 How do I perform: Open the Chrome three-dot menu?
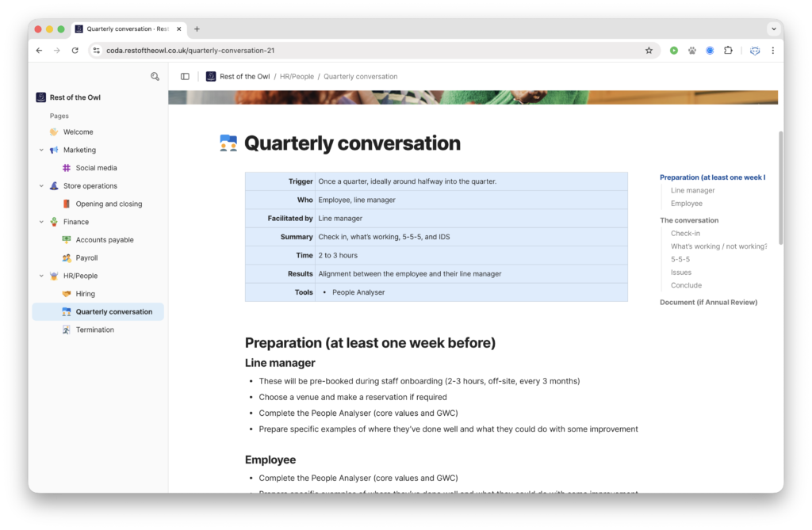(773, 50)
